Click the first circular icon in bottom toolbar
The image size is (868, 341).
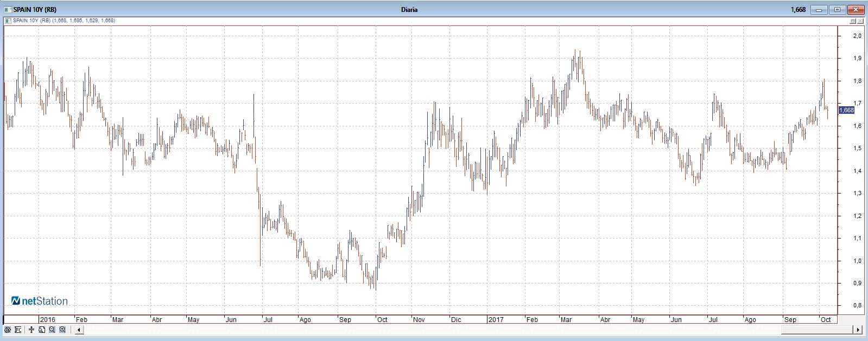point(8,330)
